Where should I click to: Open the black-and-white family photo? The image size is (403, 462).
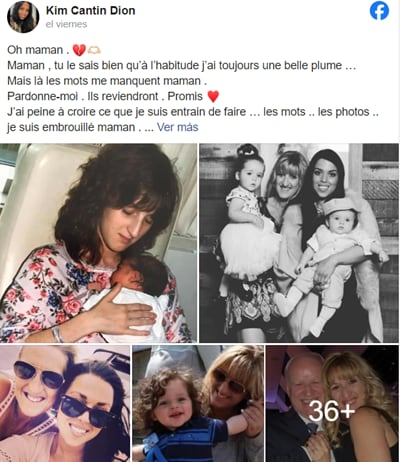pos(299,243)
